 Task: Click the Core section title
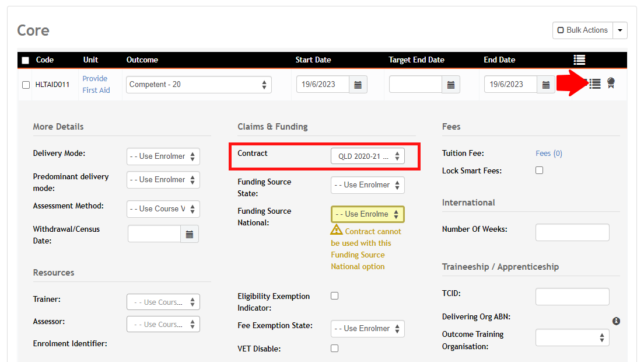pyautogui.click(x=33, y=30)
